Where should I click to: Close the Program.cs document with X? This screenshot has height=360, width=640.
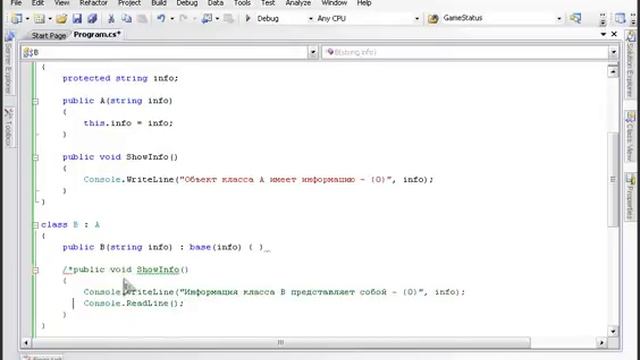point(614,34)
